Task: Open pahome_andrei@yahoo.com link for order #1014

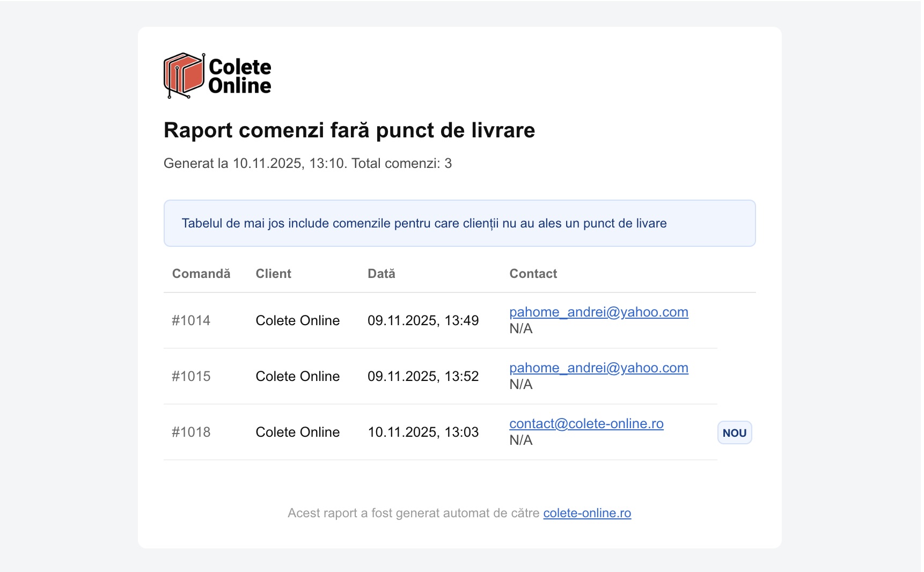Action: coord(598,312)
